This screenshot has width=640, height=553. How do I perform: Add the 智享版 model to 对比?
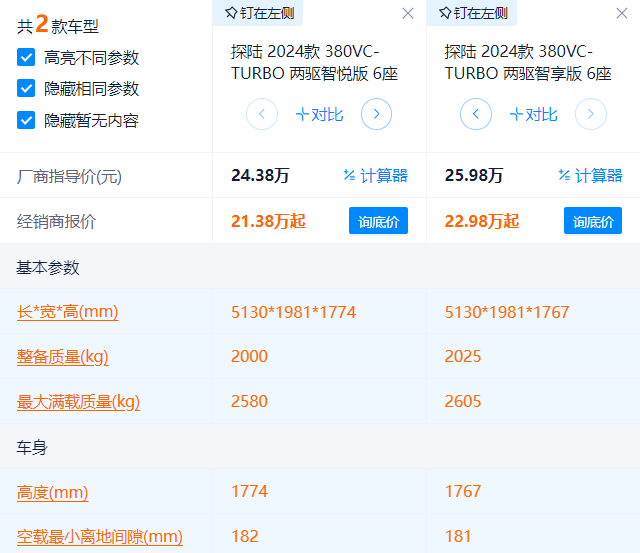(533, 114)
